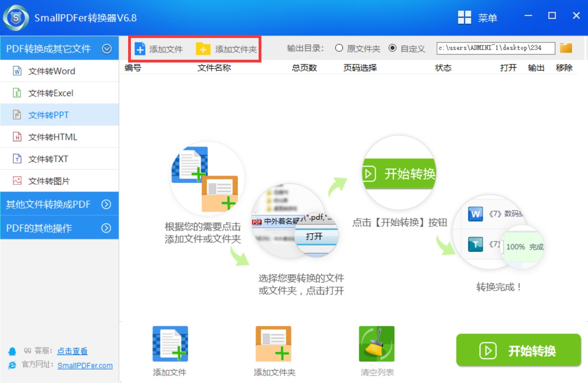The image size is (588, 383).
Task: Click the add-file illustration in the tutorial
Action: [207, 179]
